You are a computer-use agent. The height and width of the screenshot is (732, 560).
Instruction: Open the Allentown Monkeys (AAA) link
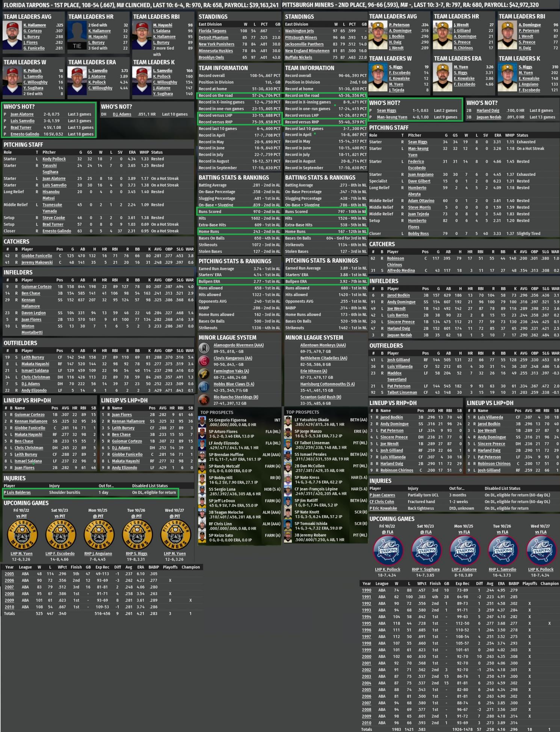pos(323,345)
